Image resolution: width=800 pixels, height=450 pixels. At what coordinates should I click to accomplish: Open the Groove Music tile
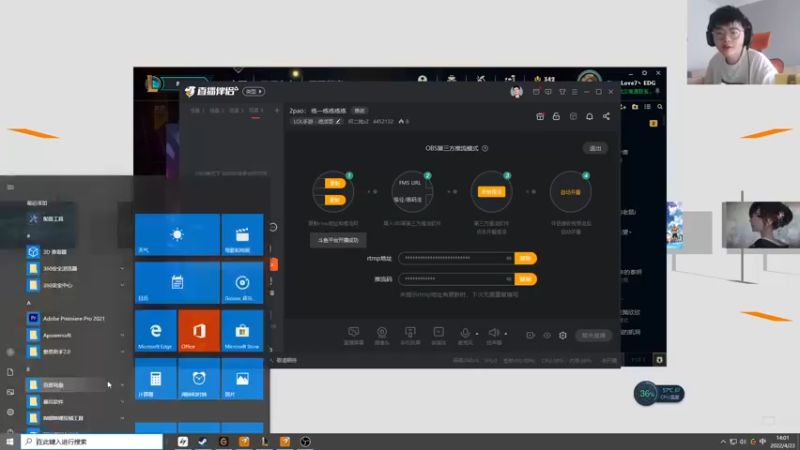242,283
